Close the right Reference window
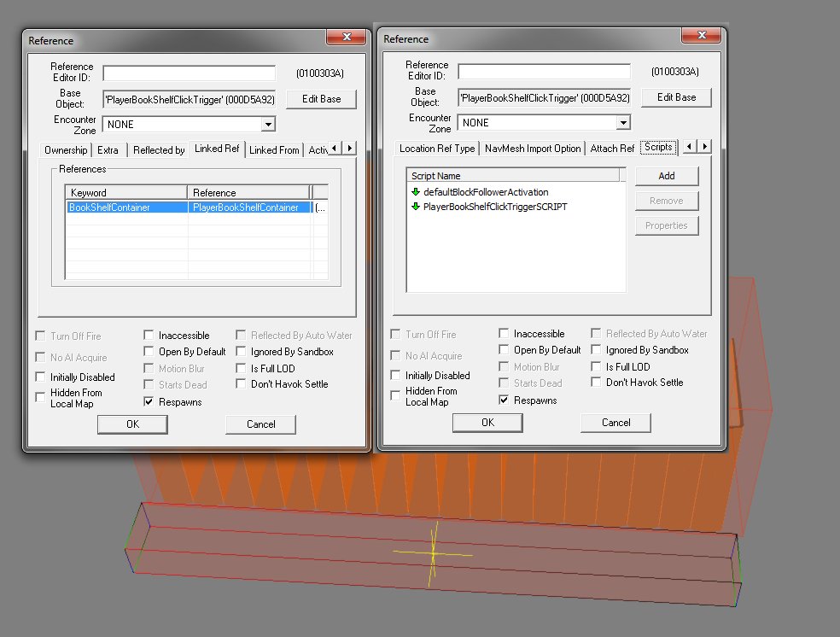This screenshot has height=637, width=840. click(701, 35)
